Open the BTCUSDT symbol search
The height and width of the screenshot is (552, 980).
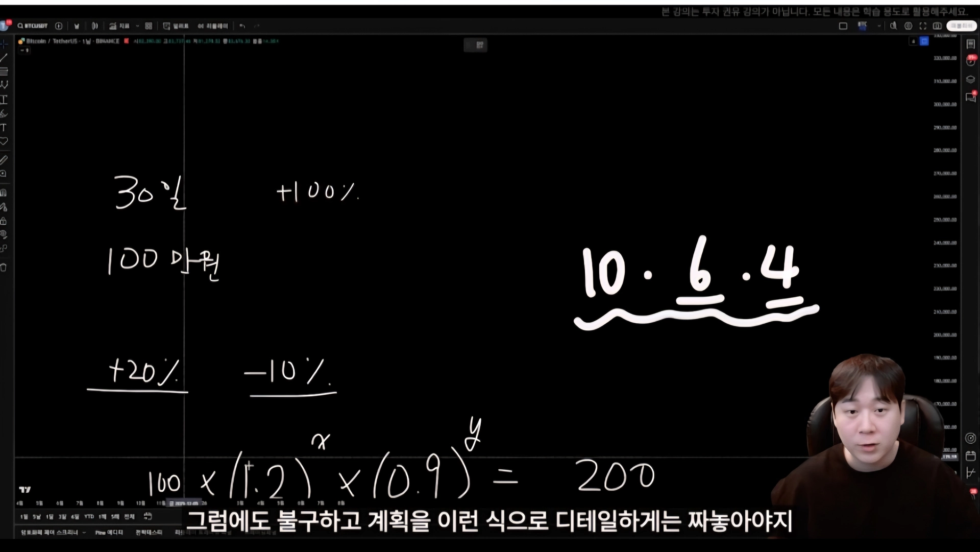[x=33, y=26]
